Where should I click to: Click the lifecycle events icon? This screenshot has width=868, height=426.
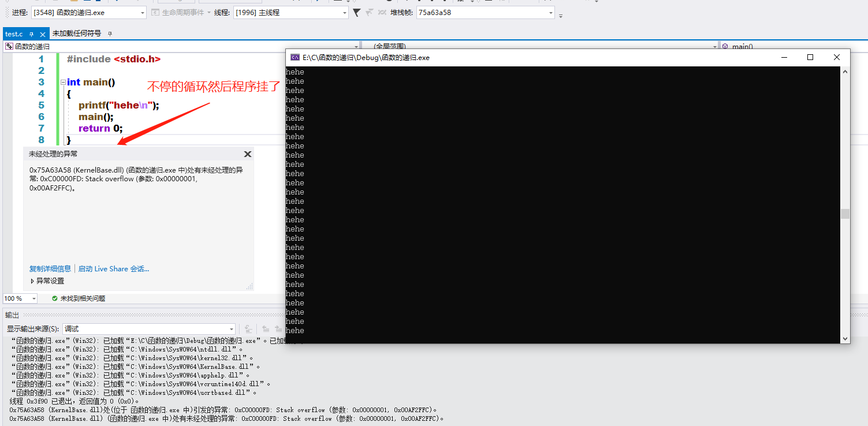click(x=155, y=12)
